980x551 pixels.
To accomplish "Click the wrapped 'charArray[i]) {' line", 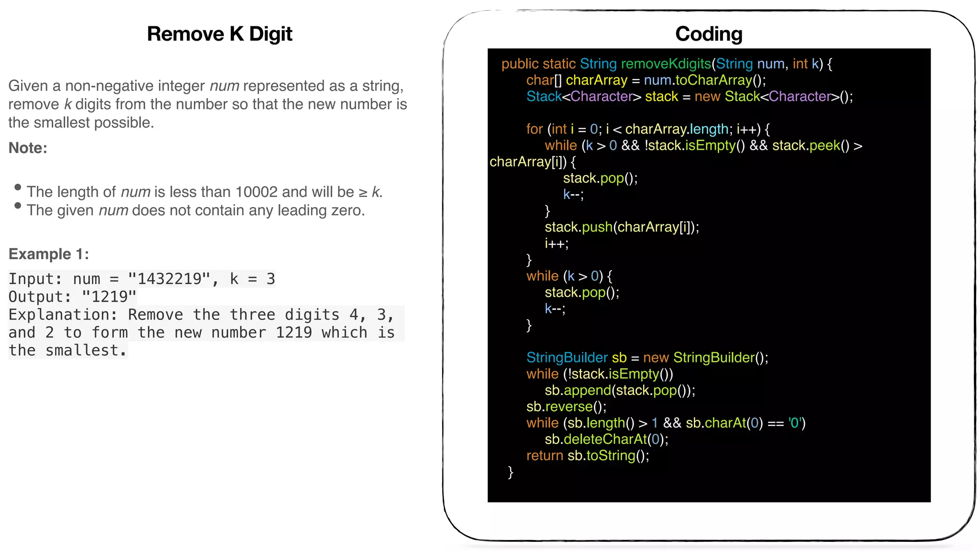I will point(533,162).
